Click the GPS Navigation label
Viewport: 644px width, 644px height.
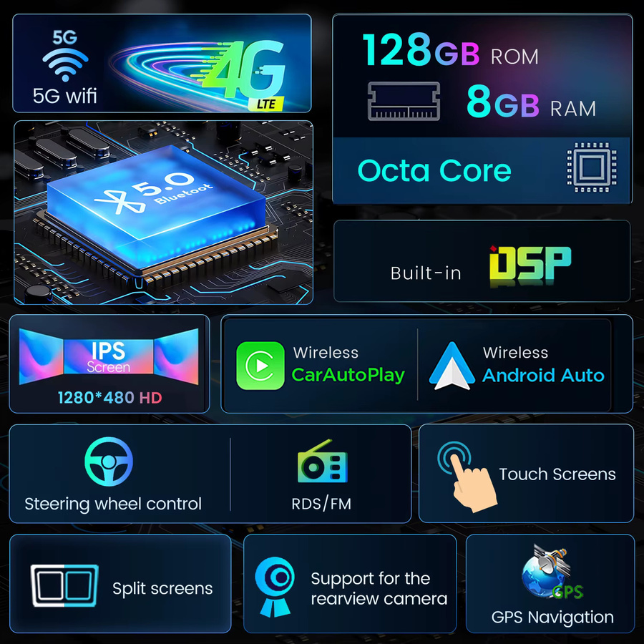tap(552, 618)
